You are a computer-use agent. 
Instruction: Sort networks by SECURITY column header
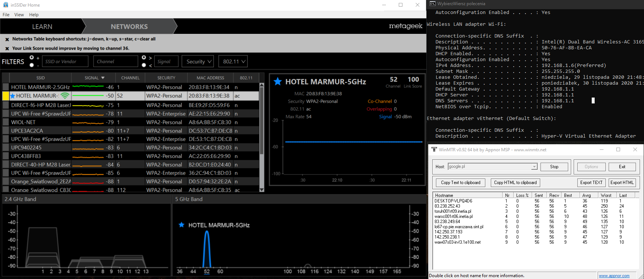pyautogui.click(x=166, y=78)
